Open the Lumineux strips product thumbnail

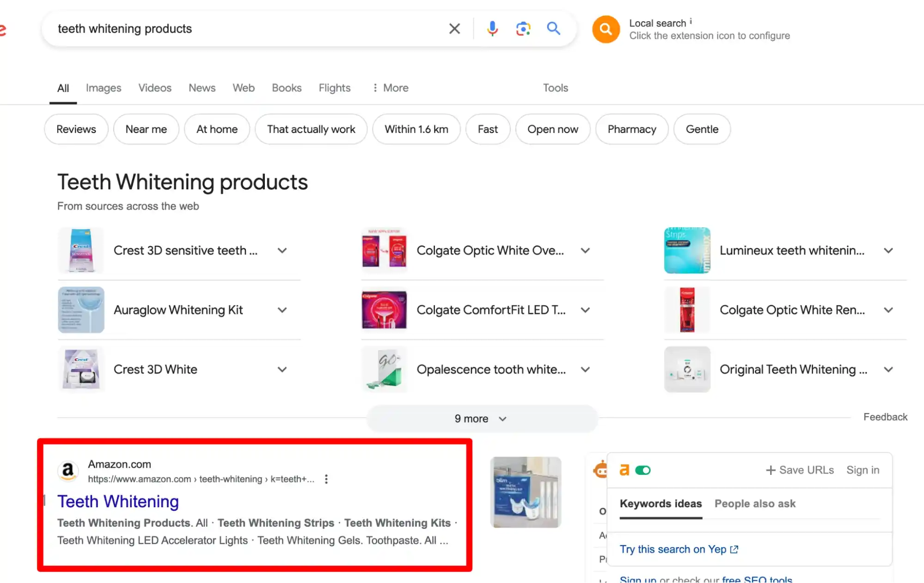point(687,250)
